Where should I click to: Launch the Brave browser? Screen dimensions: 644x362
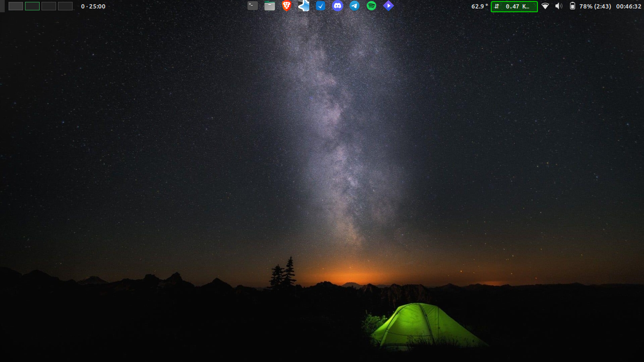tap(287, 6)
